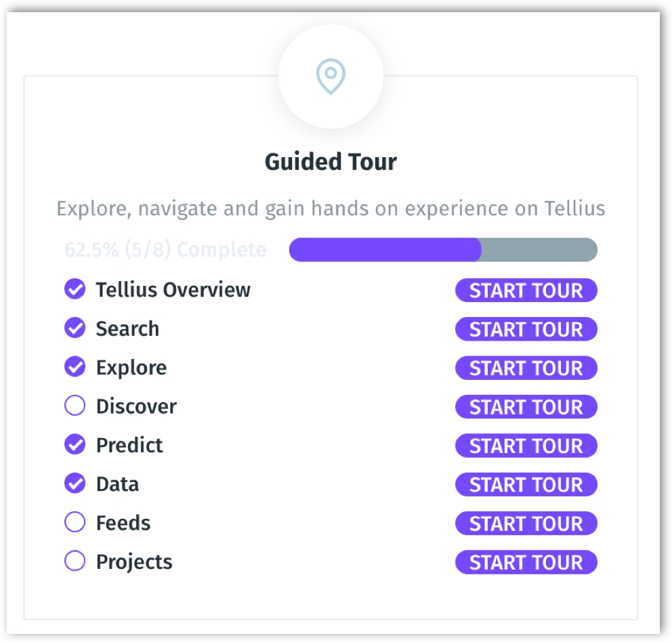Screen dimensions: 672x642
Task: Start the Search tour
Action: pyautogui.click(x=526, y=329)
